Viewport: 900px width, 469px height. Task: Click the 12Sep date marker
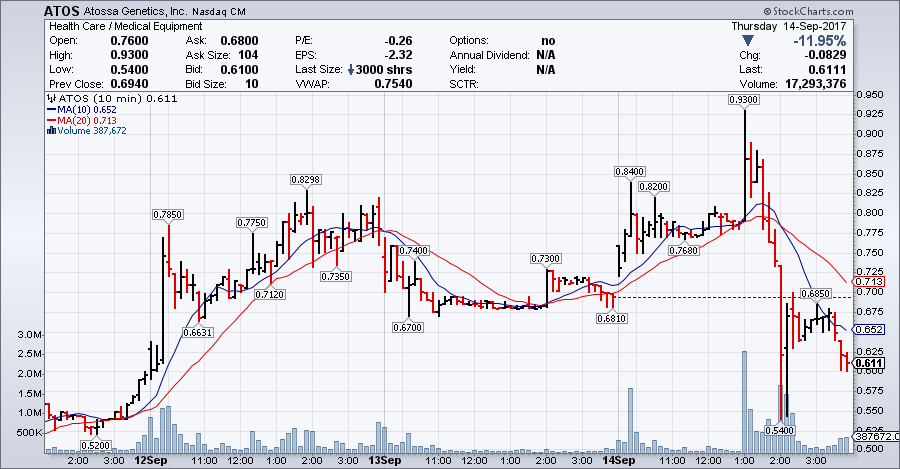149,461
